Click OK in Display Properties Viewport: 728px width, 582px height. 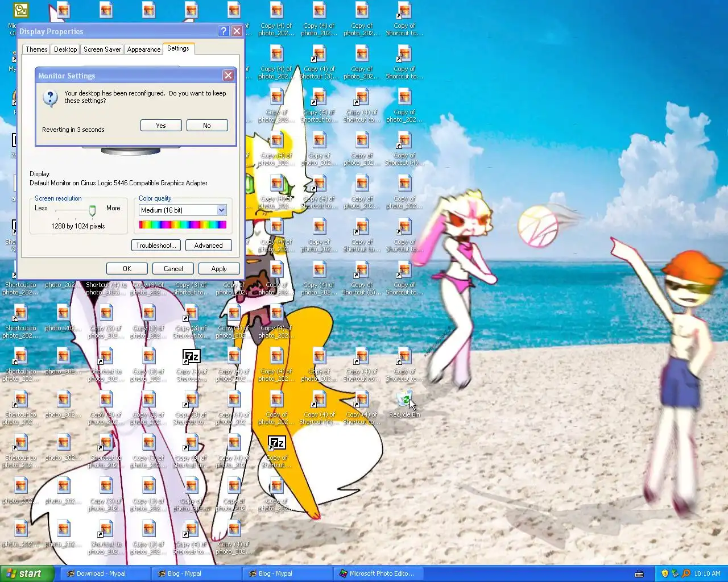pyautogui.click(x=127, y=269)
